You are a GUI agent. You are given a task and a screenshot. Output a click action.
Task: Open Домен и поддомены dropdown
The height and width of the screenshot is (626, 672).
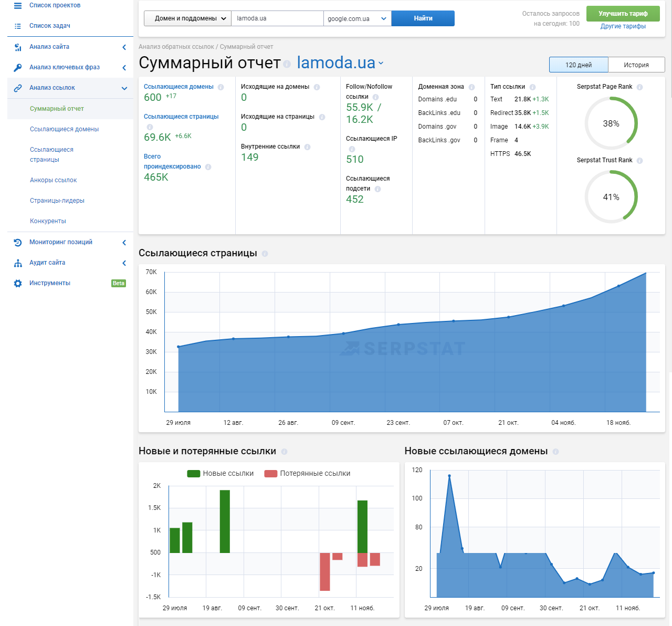click(x=187, y=18)
